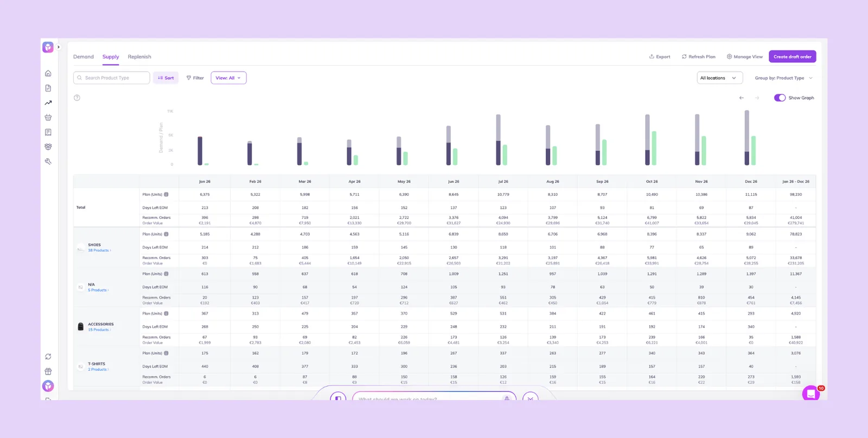Viewport: 868px width, 438px height.
Task: Click the info icon beside Shoes Plan (Units)
Action: [x=167, y=234]
